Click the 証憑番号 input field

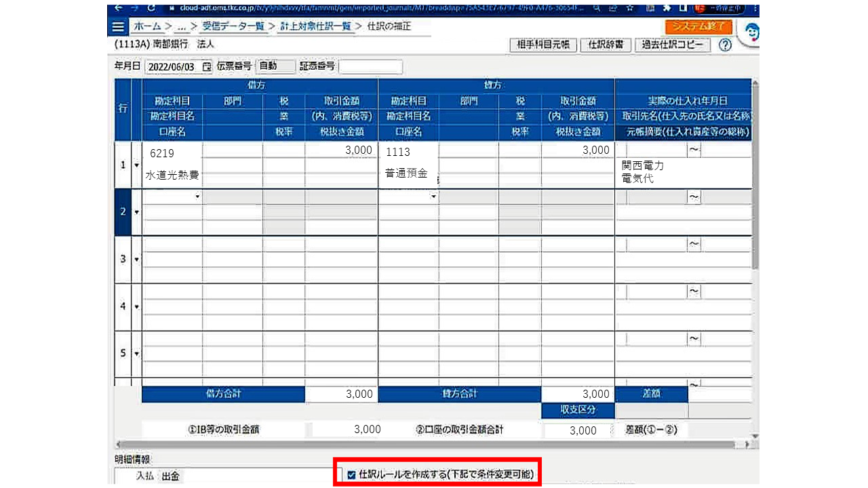coord(370,66)
